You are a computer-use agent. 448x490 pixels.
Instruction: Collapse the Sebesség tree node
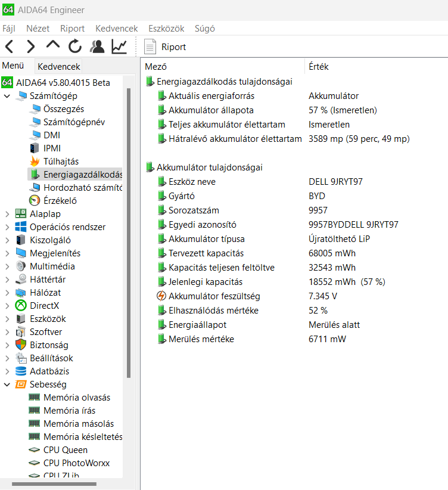click(7, 384)
